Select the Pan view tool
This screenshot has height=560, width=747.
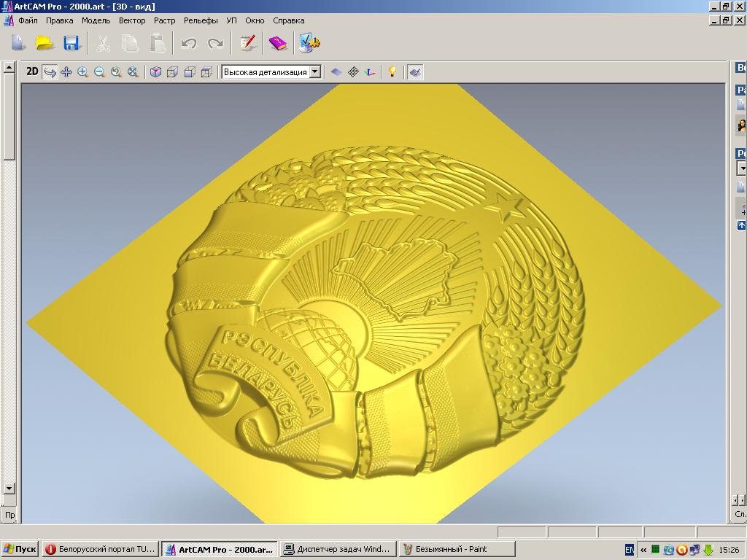[x=66, y=72]
